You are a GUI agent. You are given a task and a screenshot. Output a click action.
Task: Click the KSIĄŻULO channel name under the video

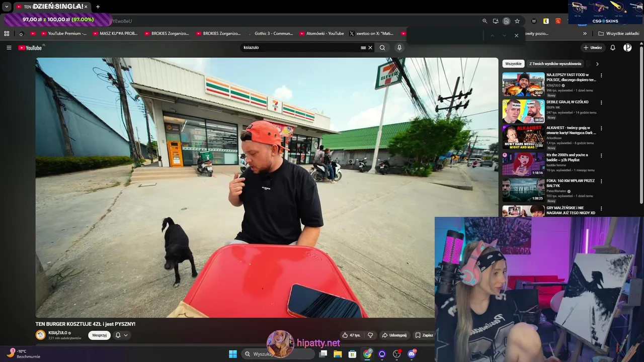pos(57,333)
